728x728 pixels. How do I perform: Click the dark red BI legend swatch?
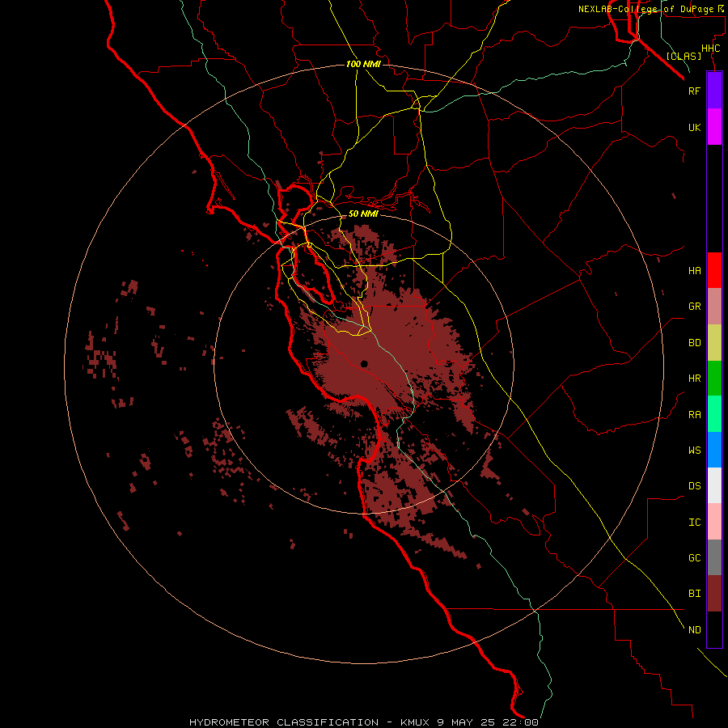pyautogui.click(x=714, y=594)
